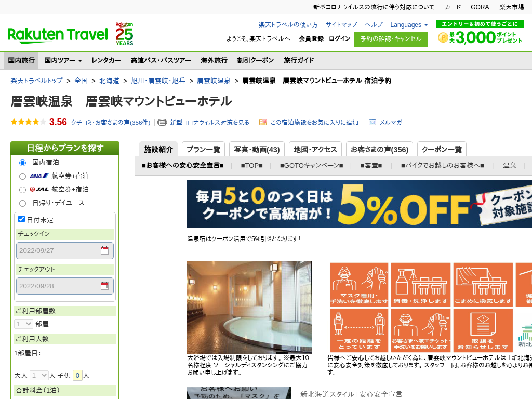
Task: Open the ■GOTOキャンペーン■ sub-navigation link
Action: 312,166
